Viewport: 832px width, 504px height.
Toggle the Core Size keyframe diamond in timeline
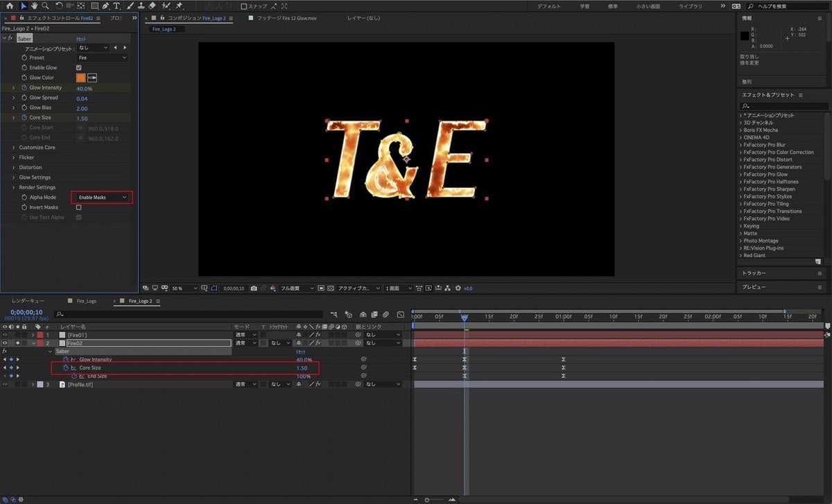[11, 367]
